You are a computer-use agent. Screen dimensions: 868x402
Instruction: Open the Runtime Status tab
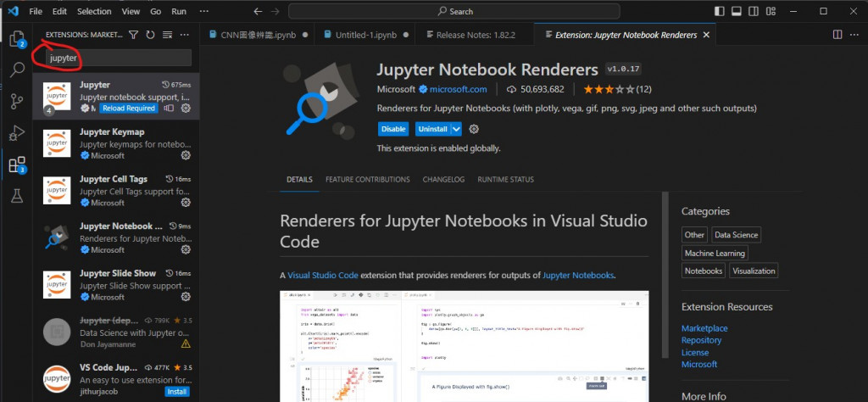tap(505, 180)
